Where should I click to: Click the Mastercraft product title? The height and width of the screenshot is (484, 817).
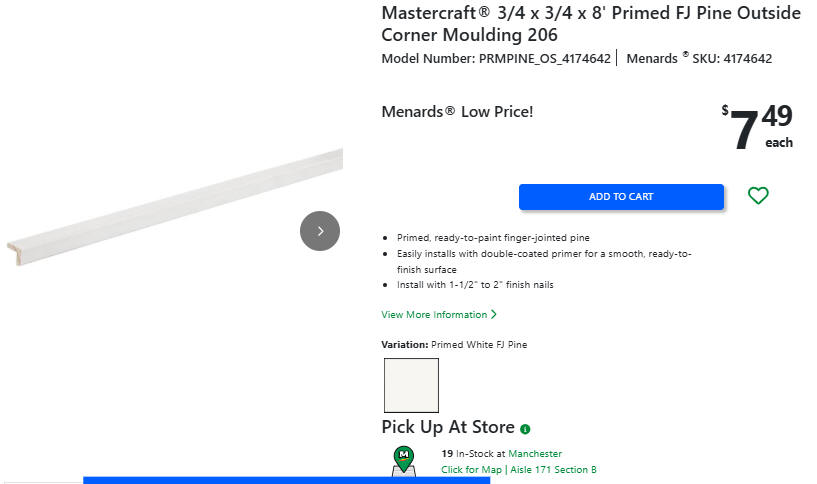(x=591, y=24)
